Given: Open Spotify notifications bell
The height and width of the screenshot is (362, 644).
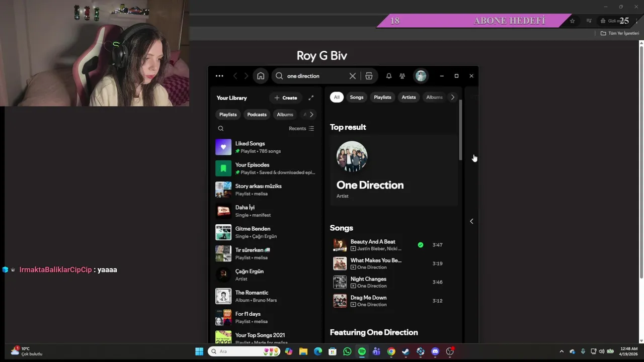Looking at the screenshot, I should tap(388, 76).
